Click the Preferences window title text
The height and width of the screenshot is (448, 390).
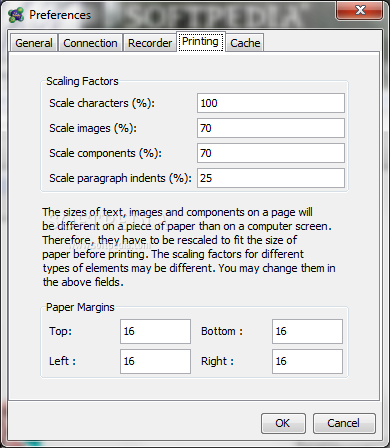pos(60,15)
